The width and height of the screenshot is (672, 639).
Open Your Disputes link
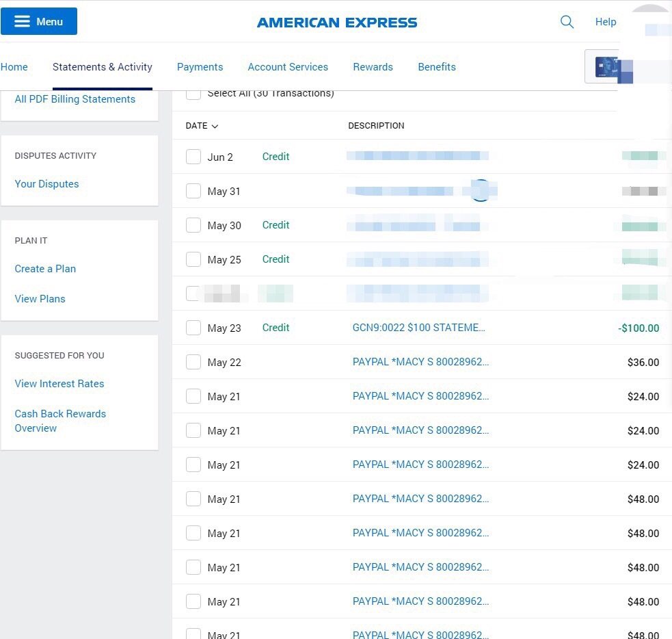click(46, 184)
